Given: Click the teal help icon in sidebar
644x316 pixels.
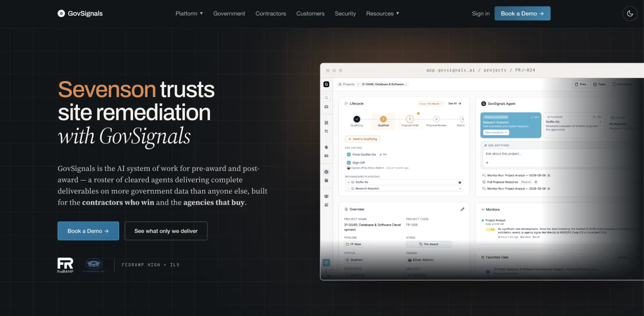Looking at the screenshot, I should [x=326, y=263].
